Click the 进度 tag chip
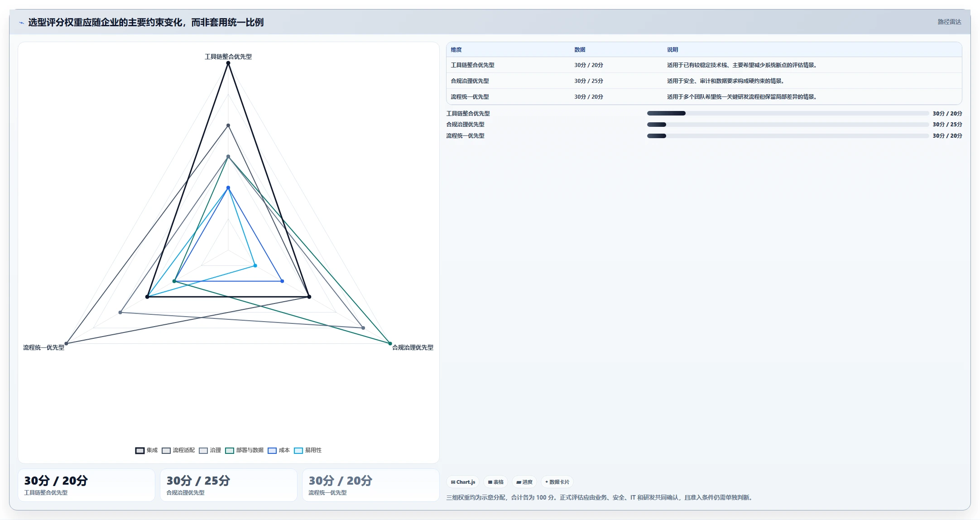The image size is (980, 520). click(524, 482)
